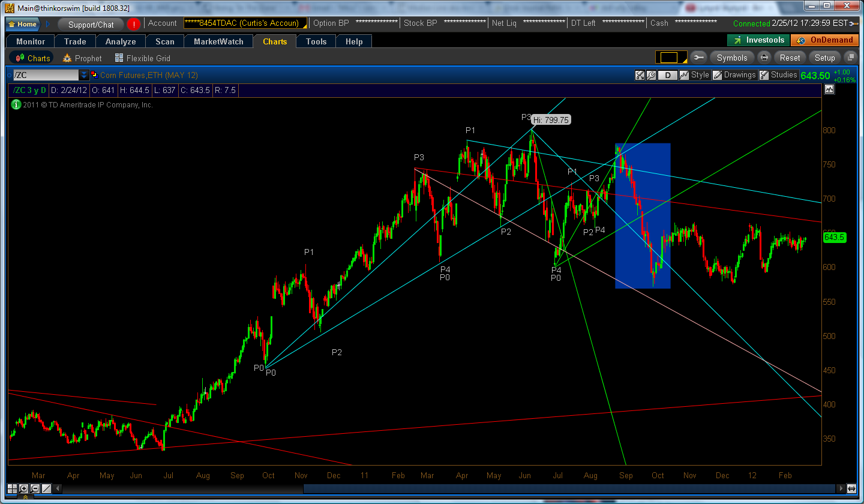Zoom out using the minus magnifier icon
Viewport: 864px width, 504px height.
pos(35,488)
